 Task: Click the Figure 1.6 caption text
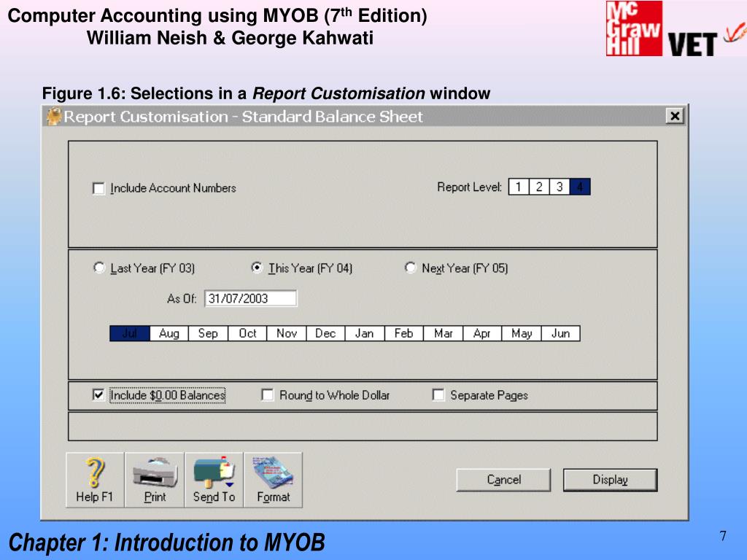(x=266, y=93)
